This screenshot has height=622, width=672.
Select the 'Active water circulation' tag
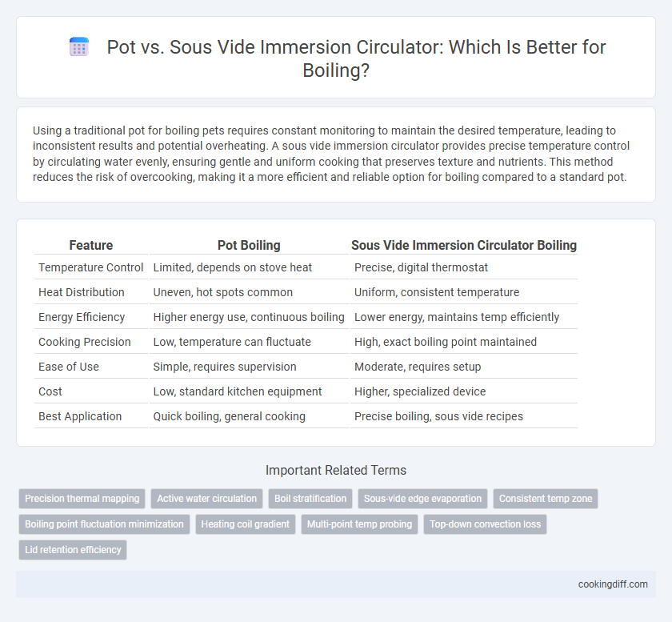206,499
